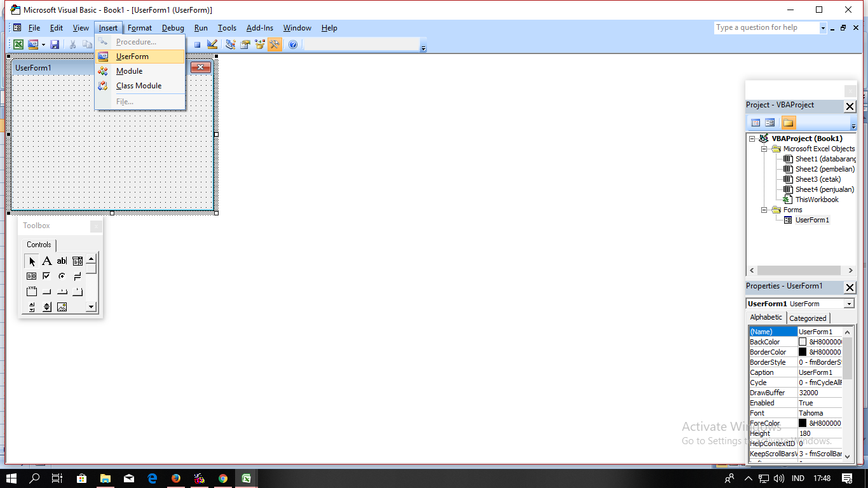
Task: Collapse the VBAProject (Book1) tree node
Action: tap(752, 139)
